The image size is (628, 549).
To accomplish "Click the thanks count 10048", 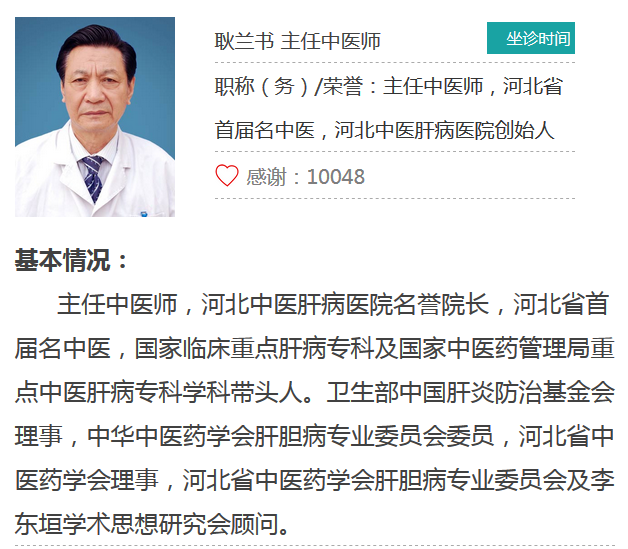I will click(x=336, y=177).
